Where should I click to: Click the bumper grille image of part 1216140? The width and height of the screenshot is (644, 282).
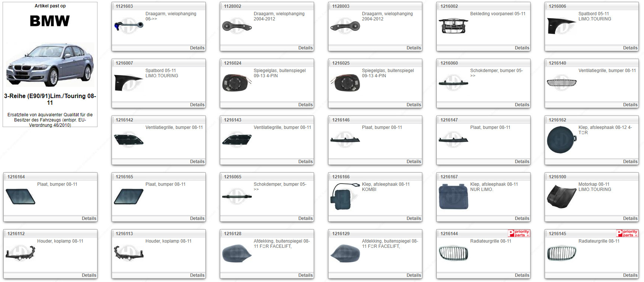pos(561,83)
